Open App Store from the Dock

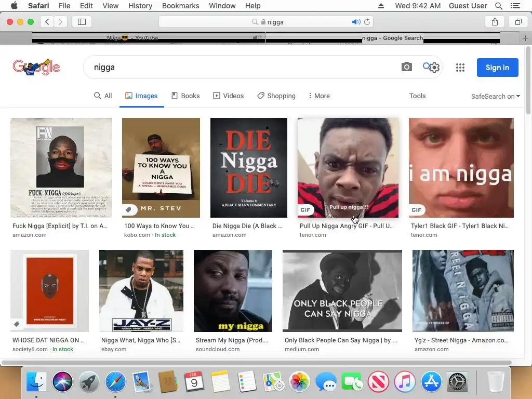431,382
